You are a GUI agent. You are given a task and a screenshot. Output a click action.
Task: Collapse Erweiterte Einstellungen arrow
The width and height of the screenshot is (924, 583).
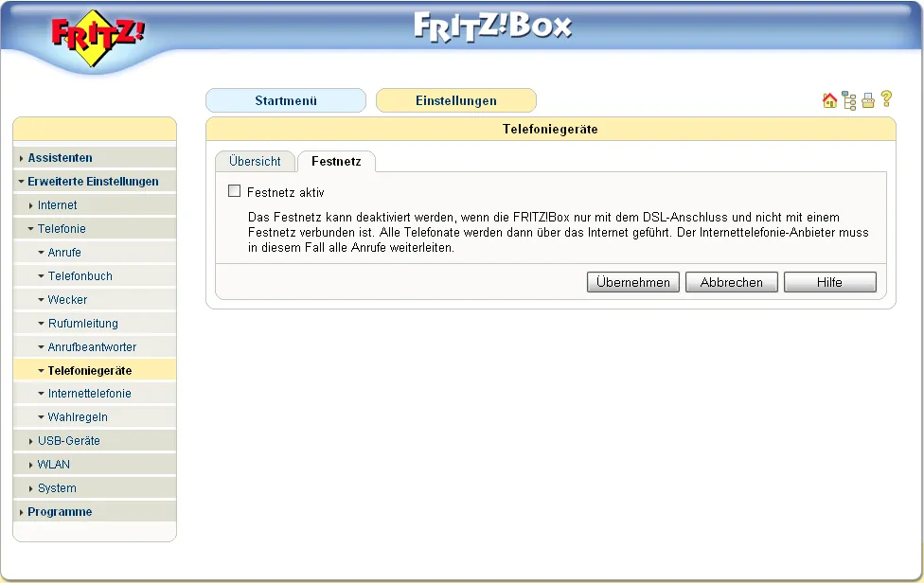(x=21, y=182)
